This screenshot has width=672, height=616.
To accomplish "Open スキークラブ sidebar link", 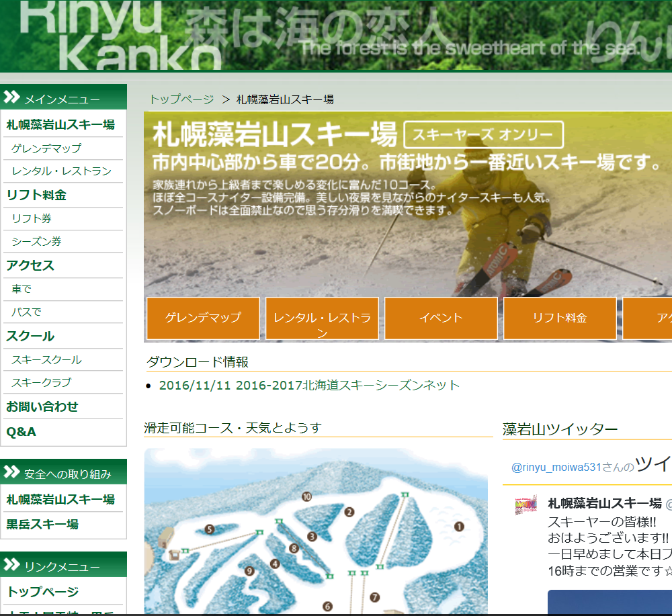I will pos(41,382).
